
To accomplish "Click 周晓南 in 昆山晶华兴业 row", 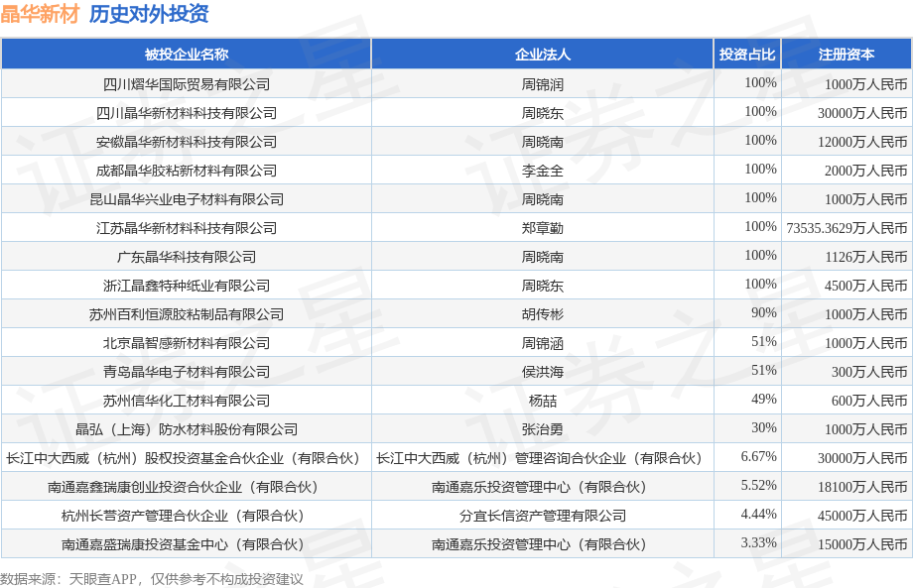I will coord(542,199).
